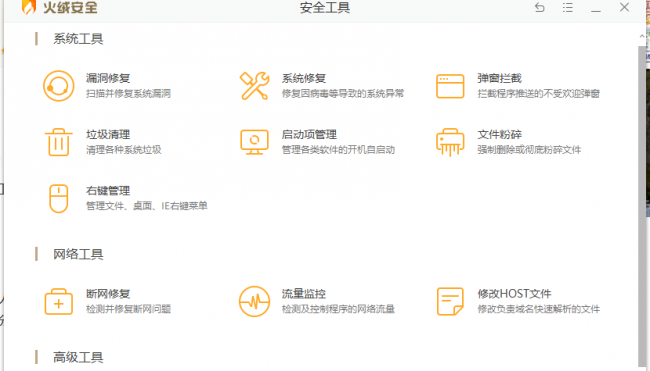Click the 修改HOST文件 note icon
The width and height of the screenshot is (650, 371).
(450, 301)
